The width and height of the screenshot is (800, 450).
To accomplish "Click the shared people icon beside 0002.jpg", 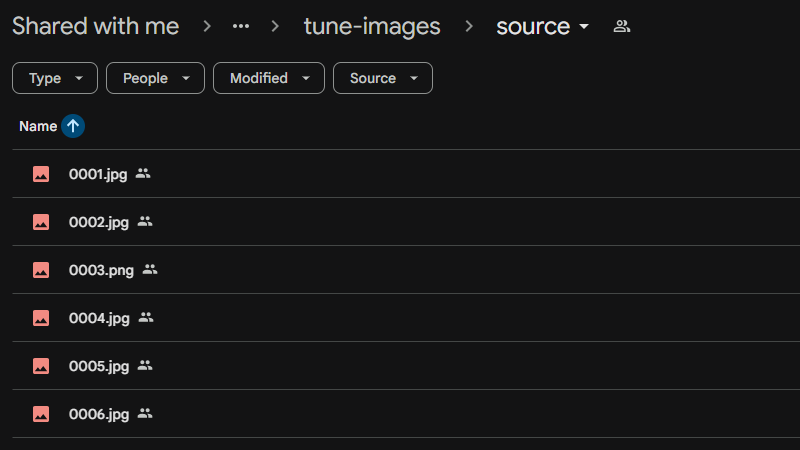I will click(x=145, y=222).
